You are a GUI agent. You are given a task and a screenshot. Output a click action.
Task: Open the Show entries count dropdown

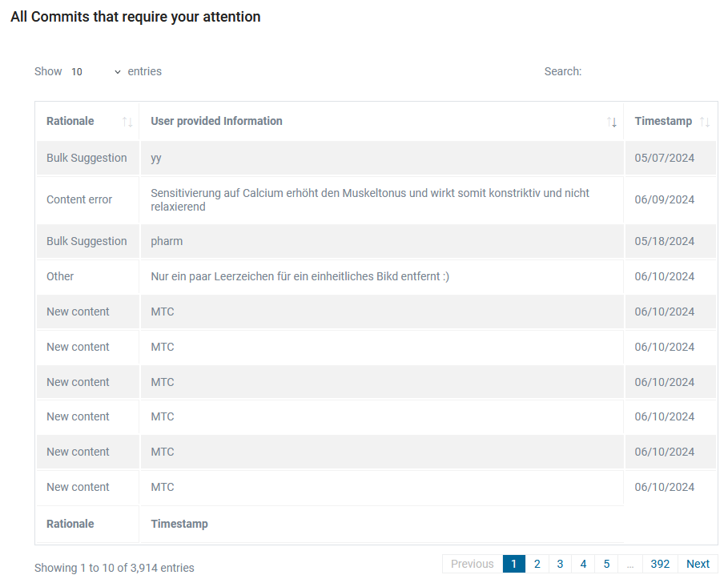pyautogui.click(x=95, y=72)
